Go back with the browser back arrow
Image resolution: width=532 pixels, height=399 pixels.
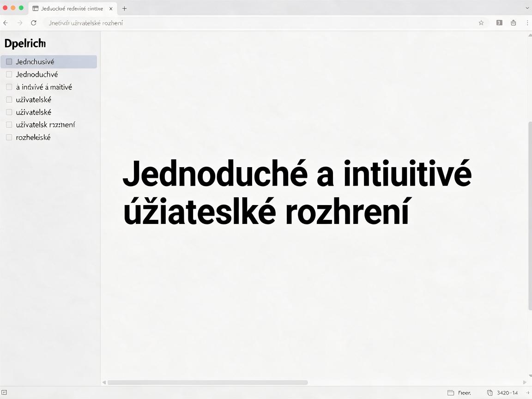tap(6, 23)
